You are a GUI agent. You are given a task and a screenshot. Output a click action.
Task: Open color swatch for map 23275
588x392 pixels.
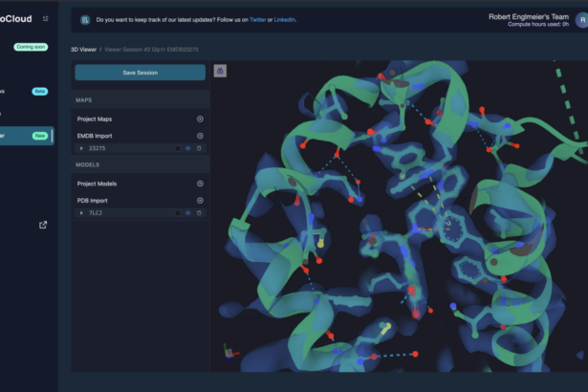[177, 148]
